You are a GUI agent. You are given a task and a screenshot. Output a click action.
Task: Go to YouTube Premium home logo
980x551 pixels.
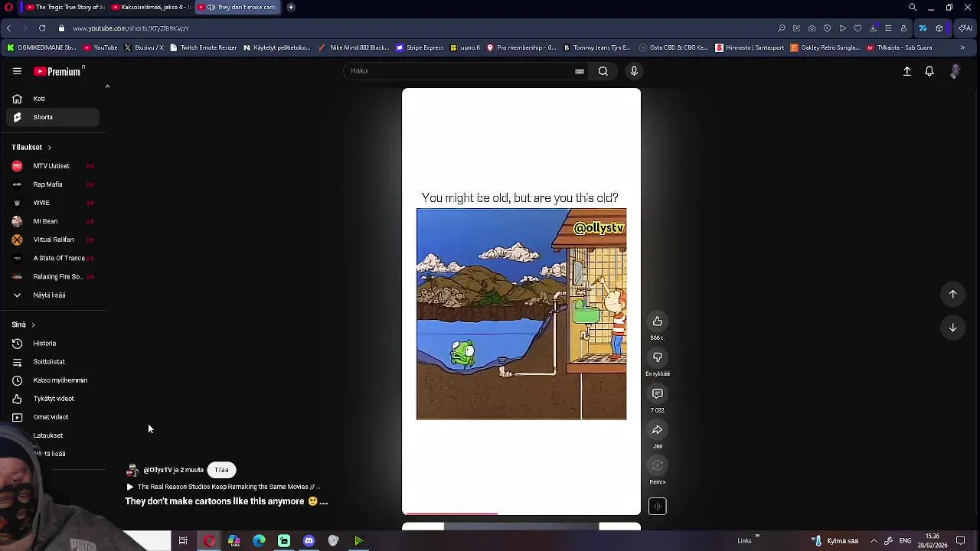(x=58, y=71)
